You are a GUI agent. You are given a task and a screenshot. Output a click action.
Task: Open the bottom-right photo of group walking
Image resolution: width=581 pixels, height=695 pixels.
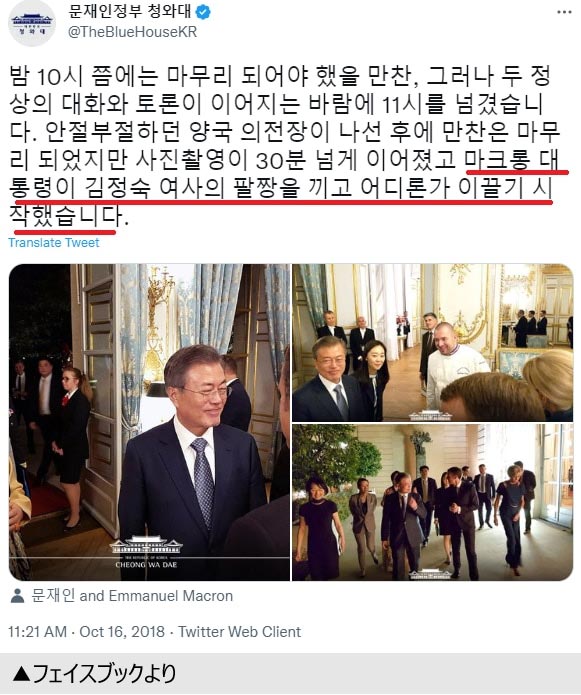pyautogui.click(x=433, y=502)
